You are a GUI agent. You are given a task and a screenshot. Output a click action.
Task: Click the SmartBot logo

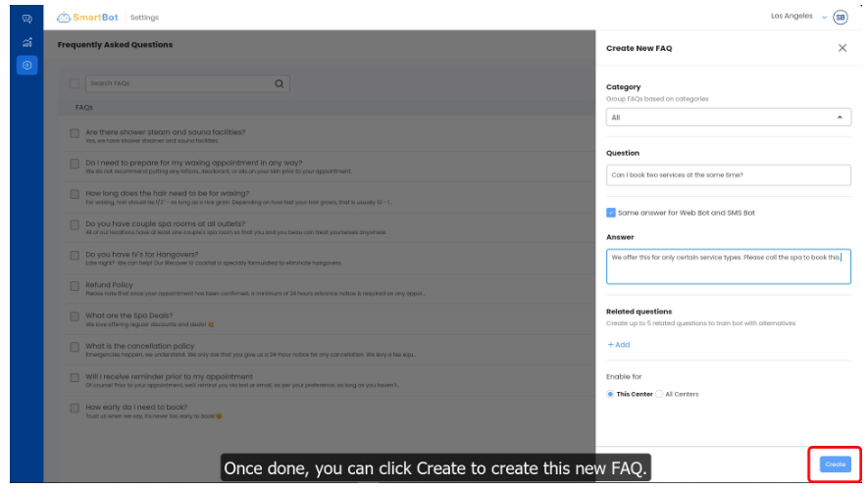click(87, 17)
